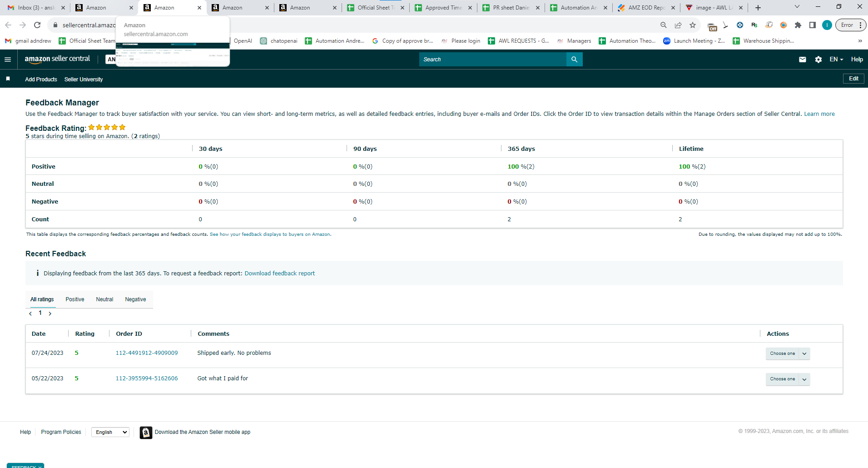Switch to the Positive feedback tab
Viewport: 868px width, 468px height.
coord(75,299)
